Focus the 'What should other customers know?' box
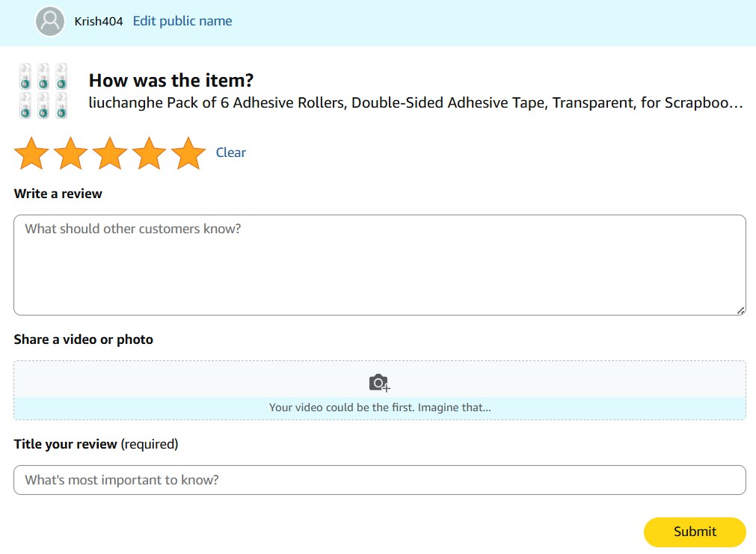 [x=379, y=265]
